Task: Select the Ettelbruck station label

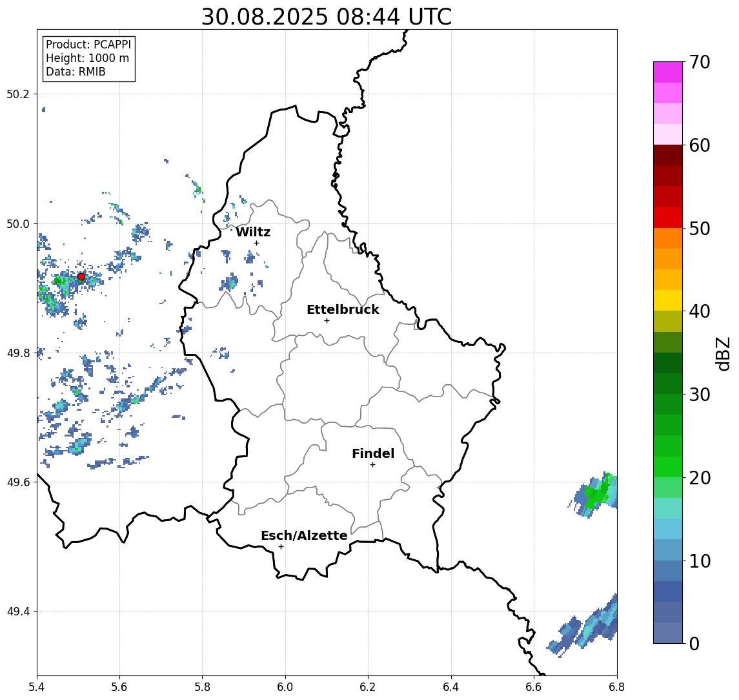Action: [343, 309]
